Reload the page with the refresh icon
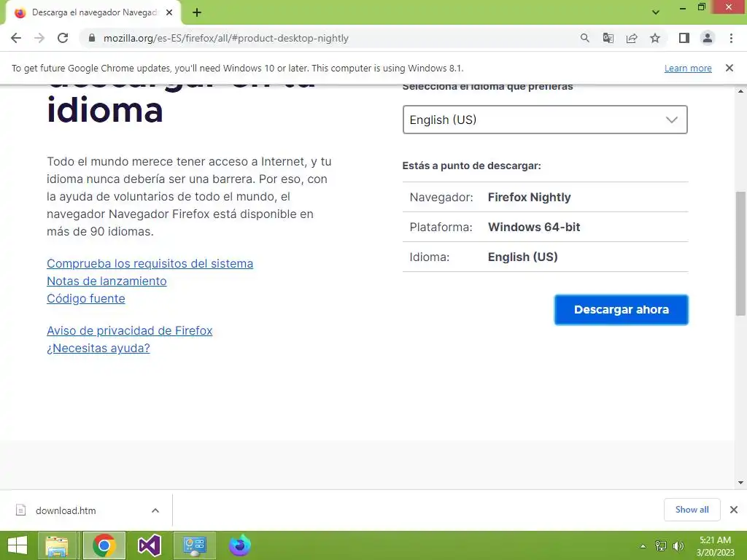The width and height of the screenshot is (747, 560). 63,38
